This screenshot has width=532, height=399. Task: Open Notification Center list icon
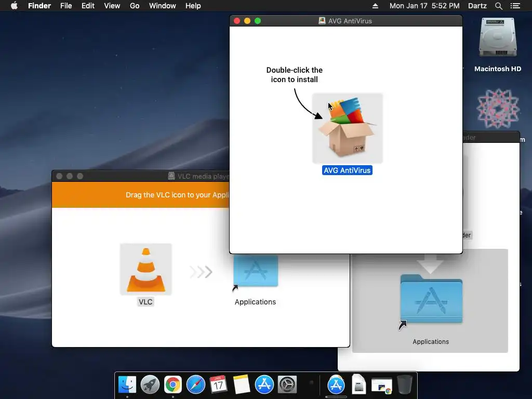515,6
